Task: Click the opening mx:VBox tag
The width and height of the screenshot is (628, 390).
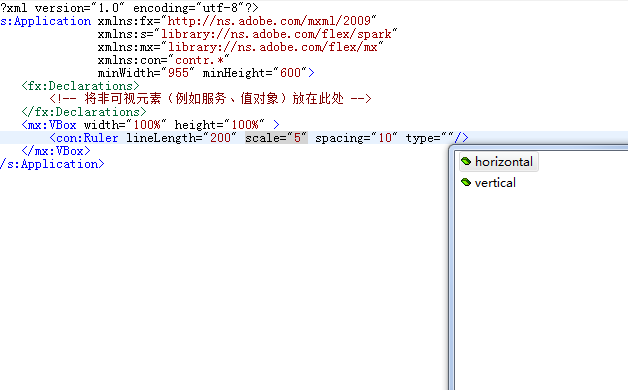Action: (49, 125)
